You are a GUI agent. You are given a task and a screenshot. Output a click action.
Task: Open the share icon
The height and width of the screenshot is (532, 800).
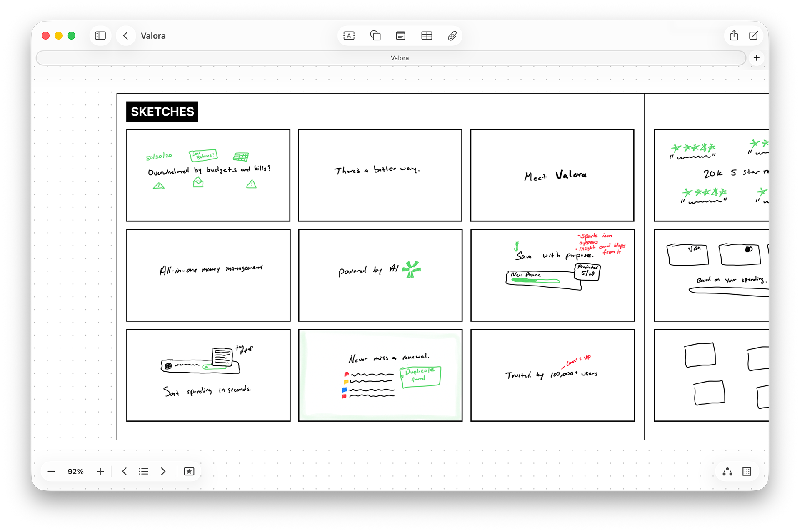pyautogui.click(x=734, y=36)
